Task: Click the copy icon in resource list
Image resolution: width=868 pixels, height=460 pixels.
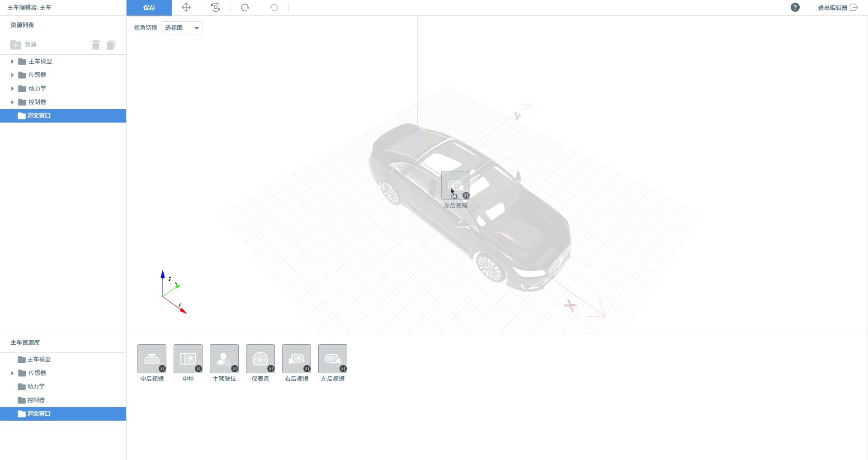Action: (111, 45)
